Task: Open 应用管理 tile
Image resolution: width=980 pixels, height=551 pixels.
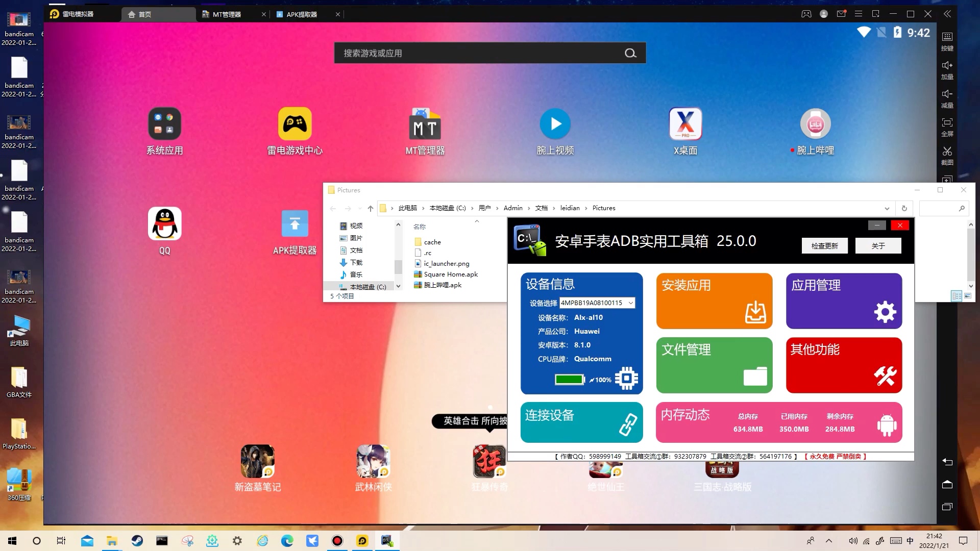Action: click(x=844, y=301)
